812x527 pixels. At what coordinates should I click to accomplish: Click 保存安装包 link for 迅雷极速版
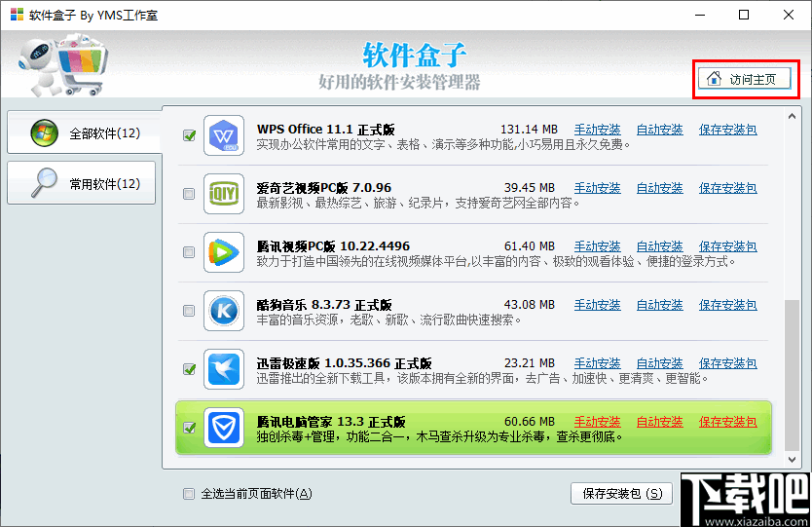[x=727, y=363]
